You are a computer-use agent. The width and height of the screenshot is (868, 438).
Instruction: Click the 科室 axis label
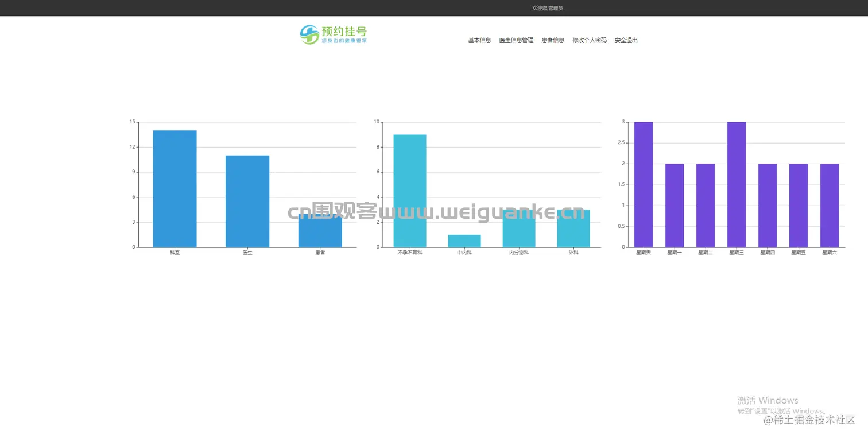[x=175, y=253]
